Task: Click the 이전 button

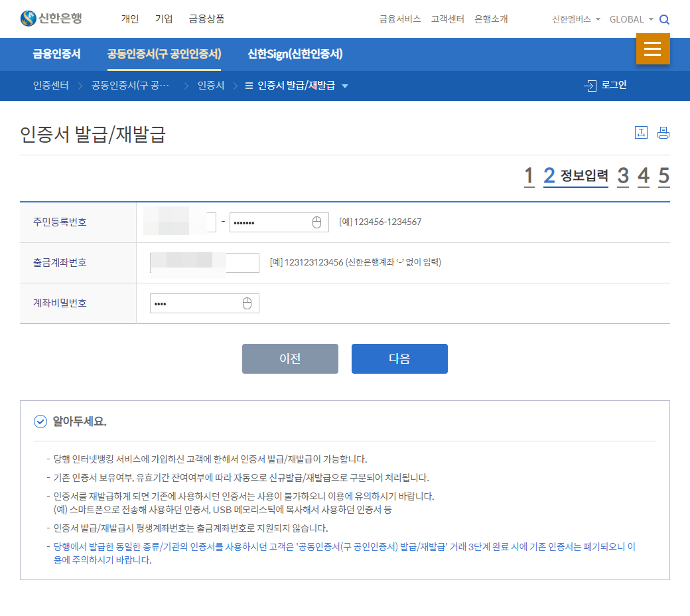Action: (x=290, y=358)
